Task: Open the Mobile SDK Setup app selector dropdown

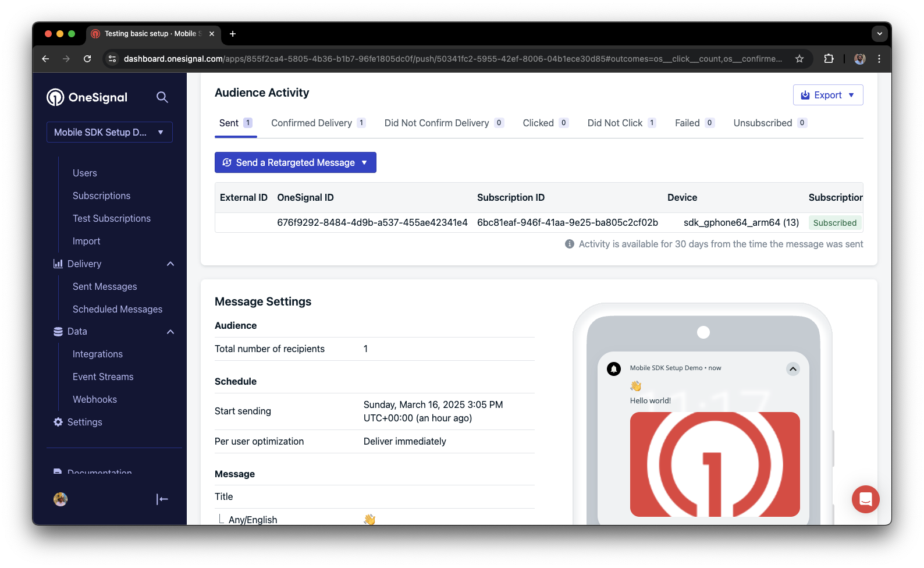Action: click(109, 132)
